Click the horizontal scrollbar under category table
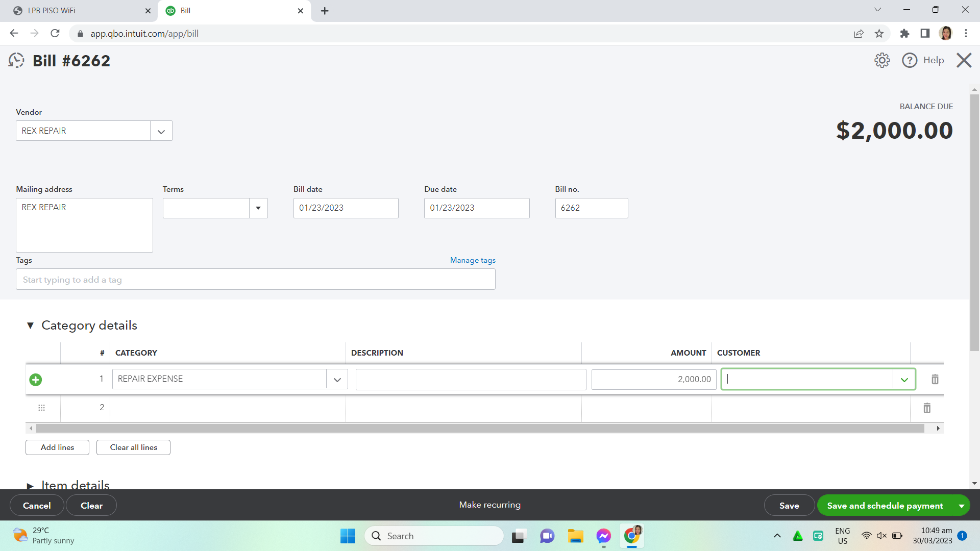The image size is (980, 551). [x=480, y=429]
